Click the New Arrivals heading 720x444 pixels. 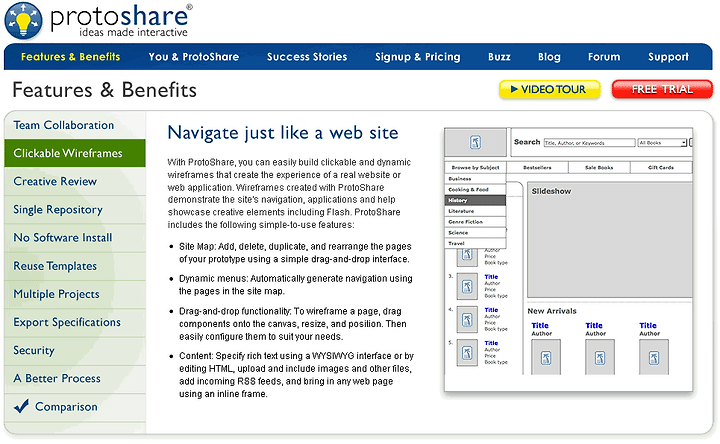point(551,311)
